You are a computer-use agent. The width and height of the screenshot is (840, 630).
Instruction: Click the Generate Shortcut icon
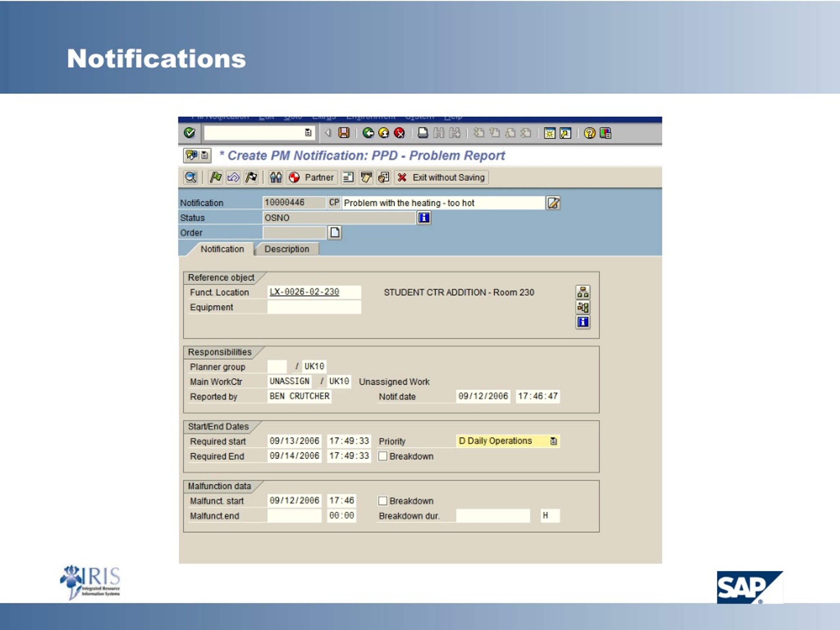565,133
